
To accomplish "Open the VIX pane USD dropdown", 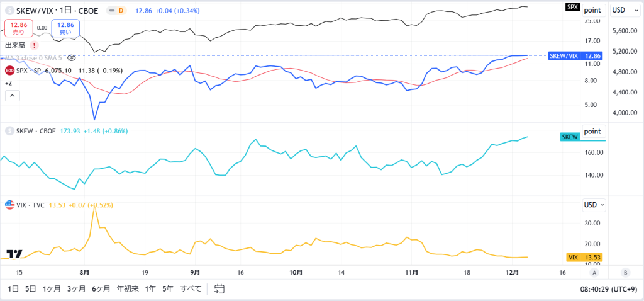I will (x=594, y=205).
